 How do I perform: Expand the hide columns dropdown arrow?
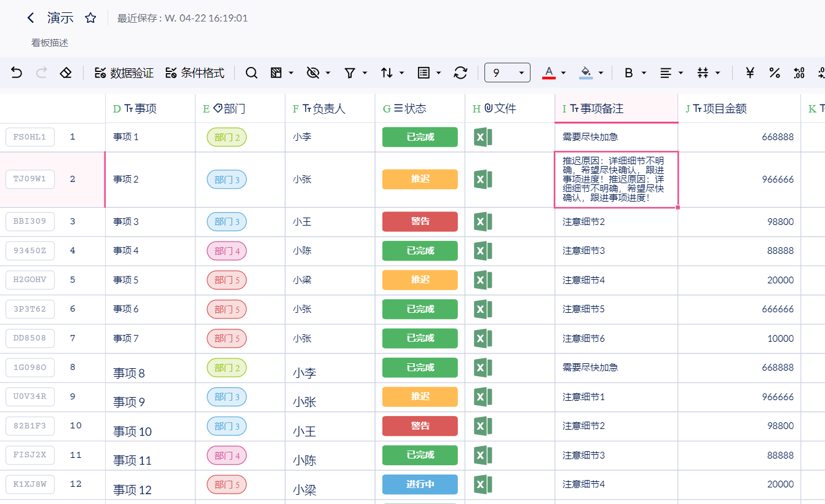point(328,73)
